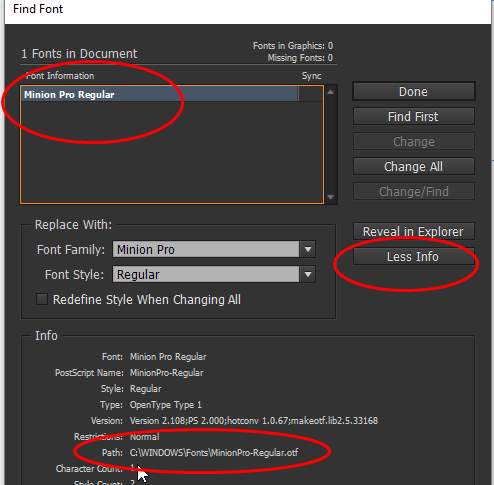Click the Sync column header
The width and height of the screenshot is (494, 485).
(311, 76)
